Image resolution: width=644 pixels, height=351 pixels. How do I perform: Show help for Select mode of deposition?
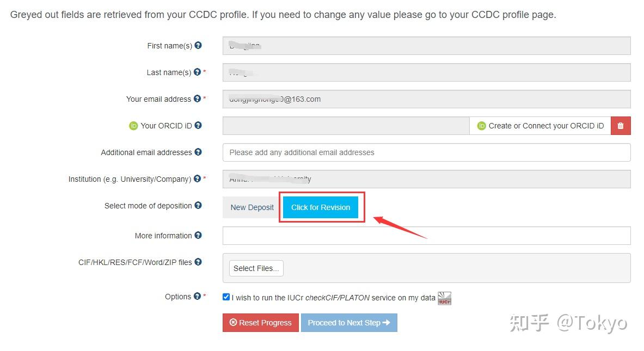pyautogui.click(x=198, y=206)
